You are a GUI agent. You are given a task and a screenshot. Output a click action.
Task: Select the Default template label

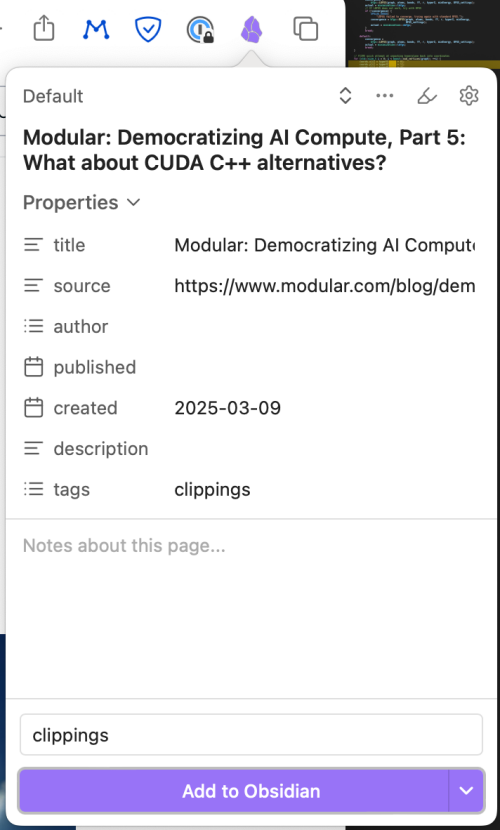(53, 96)
